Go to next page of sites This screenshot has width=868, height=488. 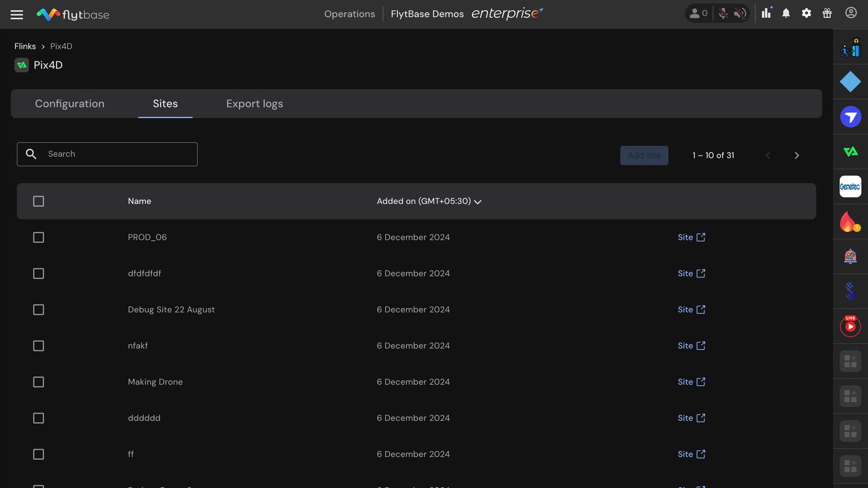(x=797, y=156)
